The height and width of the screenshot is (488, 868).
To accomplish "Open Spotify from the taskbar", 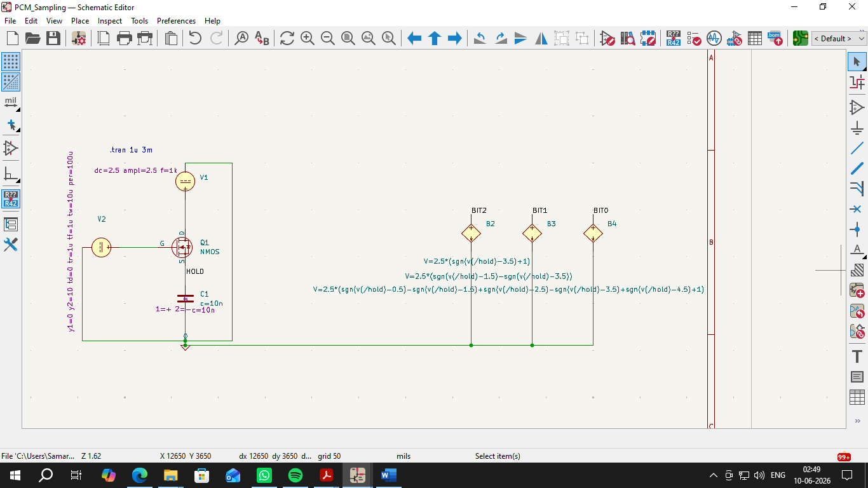I will coord(295,475).
